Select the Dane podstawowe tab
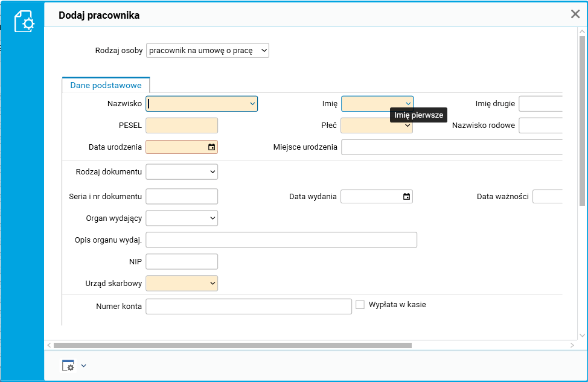The height and width of the screenshot is (382, 588). (x=106, y=86)
